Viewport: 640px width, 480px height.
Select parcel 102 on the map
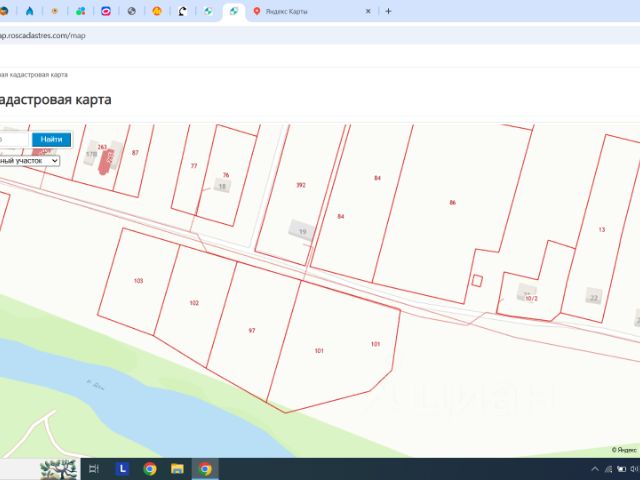[x=194, y=303]
